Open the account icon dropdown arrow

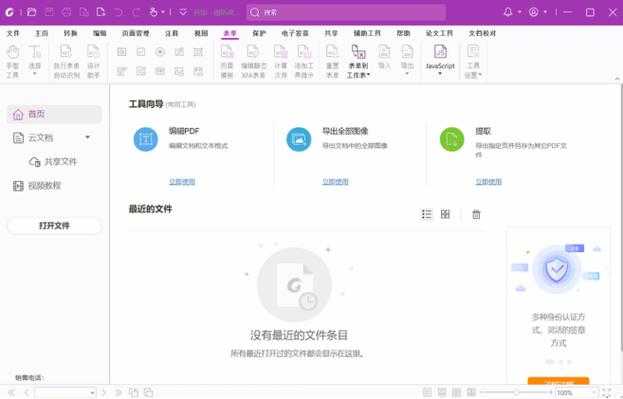[546, 12]
